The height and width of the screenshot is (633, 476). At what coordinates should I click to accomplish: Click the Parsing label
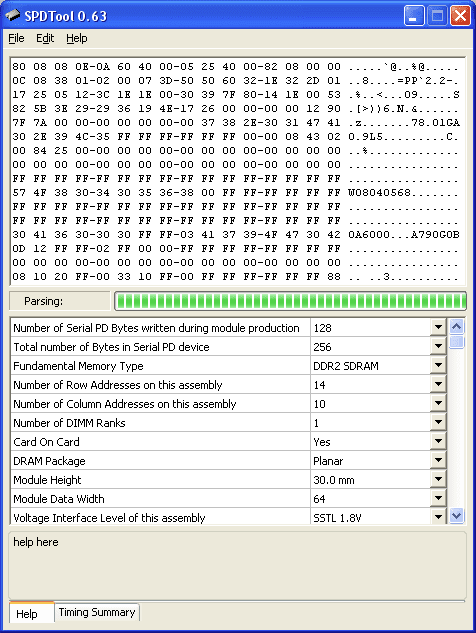pyautogui.click(x=44, y=301)
